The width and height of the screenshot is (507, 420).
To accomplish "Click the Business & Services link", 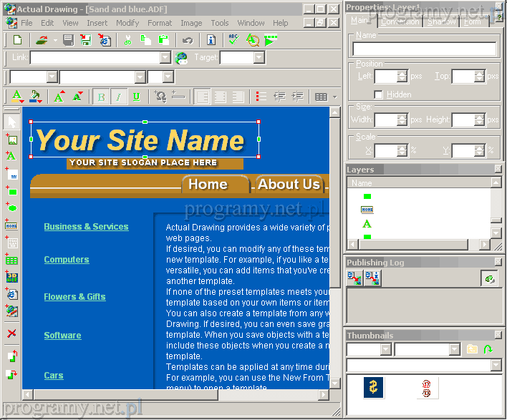I will click(86, 227).
